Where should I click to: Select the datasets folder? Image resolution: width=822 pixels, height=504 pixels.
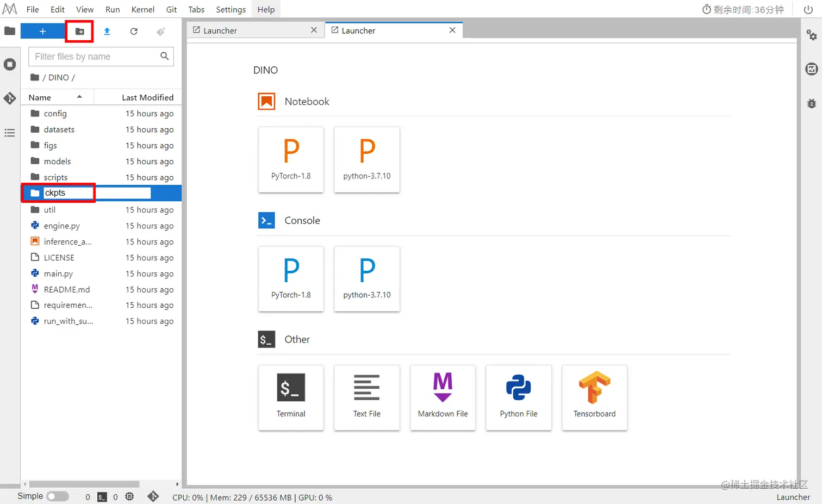101,129
